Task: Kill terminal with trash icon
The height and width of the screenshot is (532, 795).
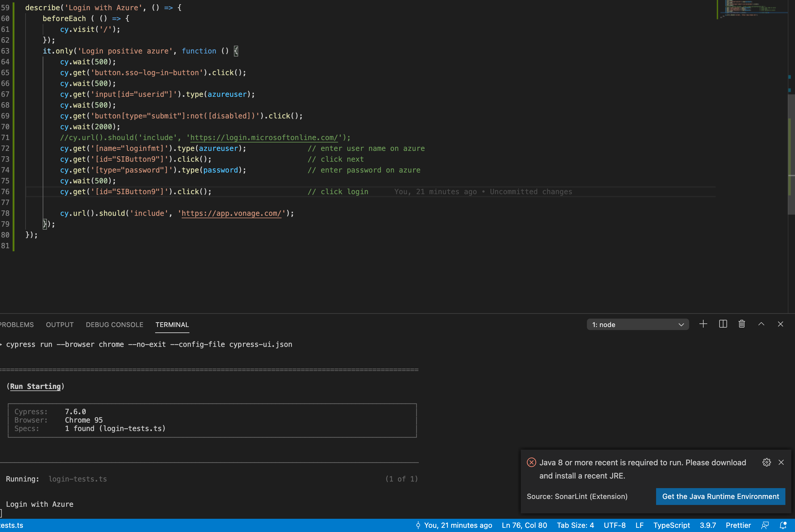Action: 741,324
